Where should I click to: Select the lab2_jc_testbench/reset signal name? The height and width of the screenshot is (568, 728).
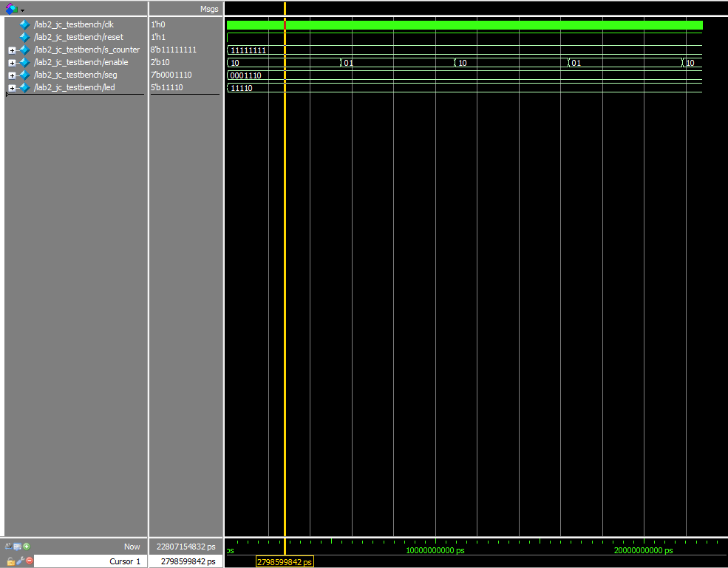pos(78,37)
